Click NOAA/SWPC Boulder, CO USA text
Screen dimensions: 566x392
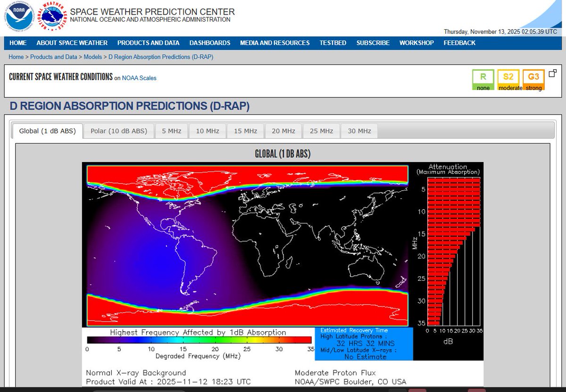(x=350, y=382)
